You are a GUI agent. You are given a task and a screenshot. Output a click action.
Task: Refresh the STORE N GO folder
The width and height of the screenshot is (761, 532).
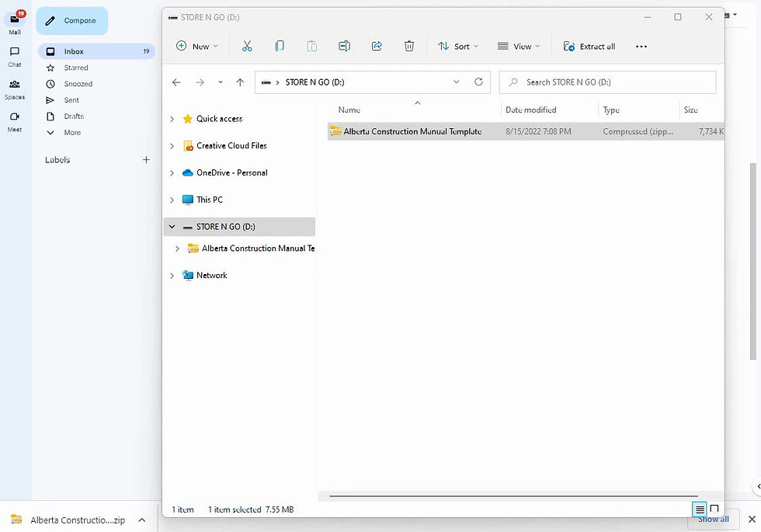click(478, 82)
